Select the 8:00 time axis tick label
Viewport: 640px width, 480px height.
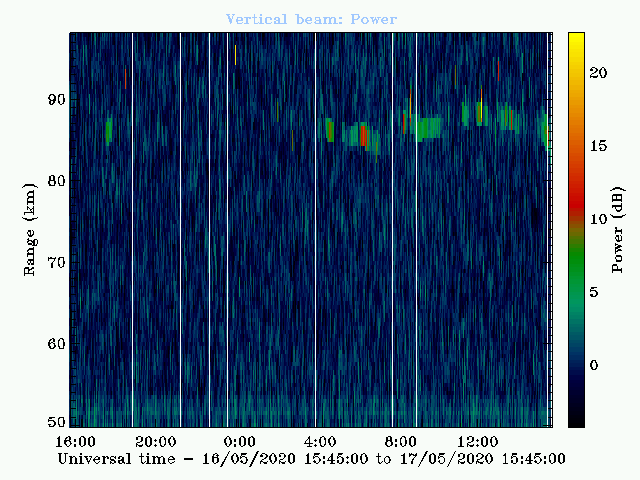click(x=400, y=441)
